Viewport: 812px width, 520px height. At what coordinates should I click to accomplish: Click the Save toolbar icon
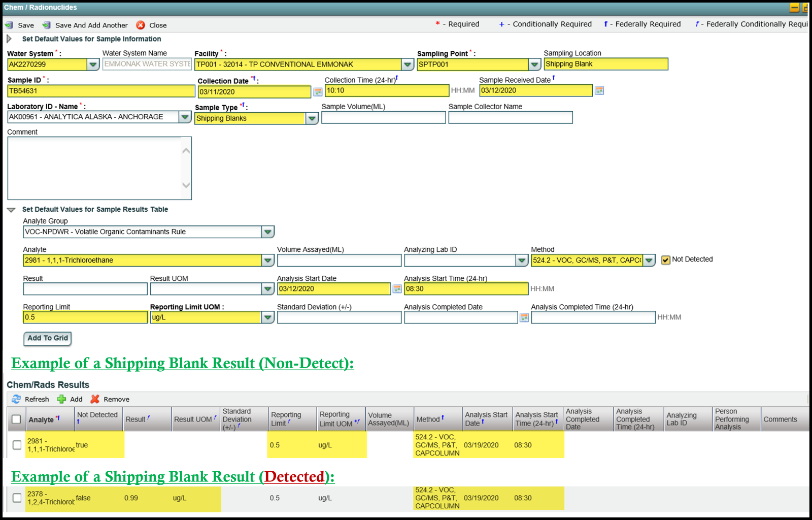pyautogui.click(x=9, y=25)
